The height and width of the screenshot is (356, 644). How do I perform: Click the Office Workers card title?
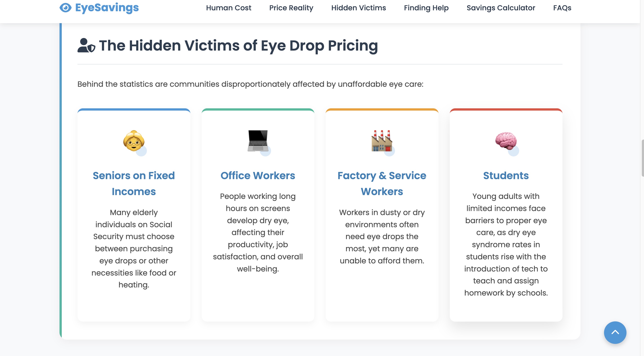click(x=258, y=175)
